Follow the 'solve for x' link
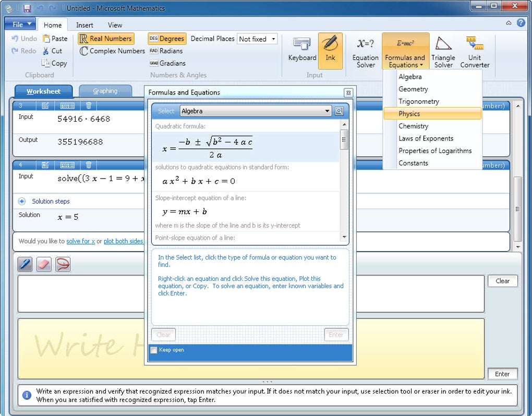 tap(80, 241)
